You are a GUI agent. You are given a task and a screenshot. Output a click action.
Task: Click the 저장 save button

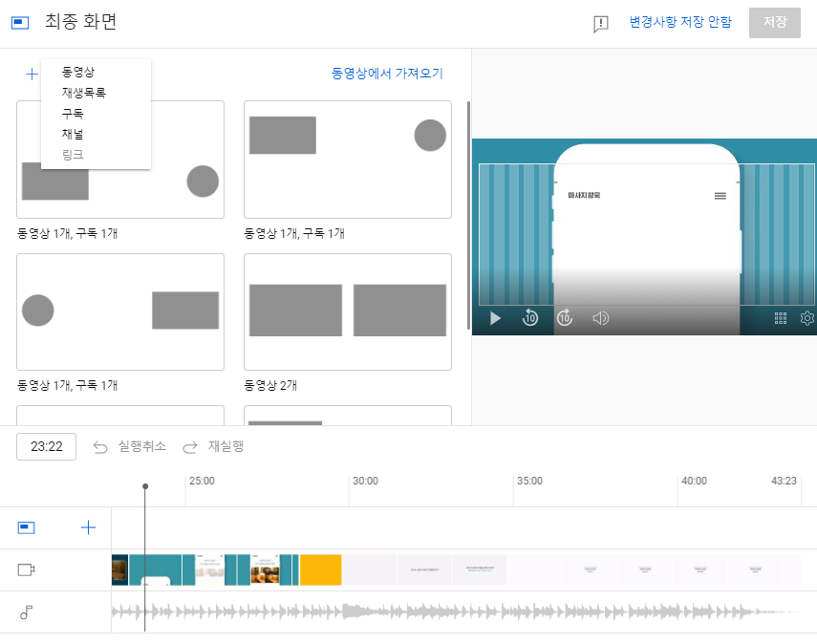(x=775, y=23)
